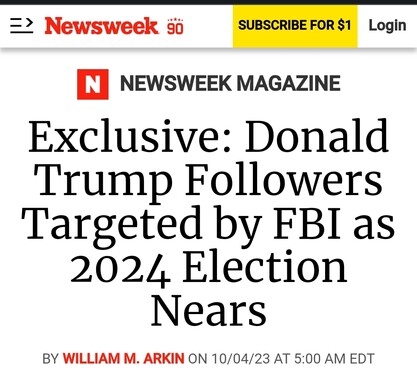Viewport: 417px width, 384px height.
Task: Click the red Newsweek logo
Action: pyautogui.click(x=101, y=26)
